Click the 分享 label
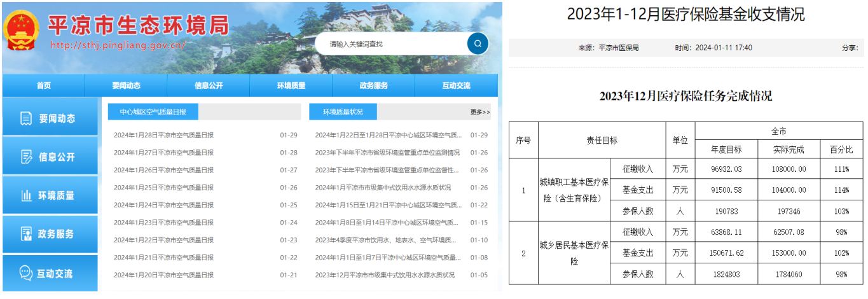 point(850,48)
